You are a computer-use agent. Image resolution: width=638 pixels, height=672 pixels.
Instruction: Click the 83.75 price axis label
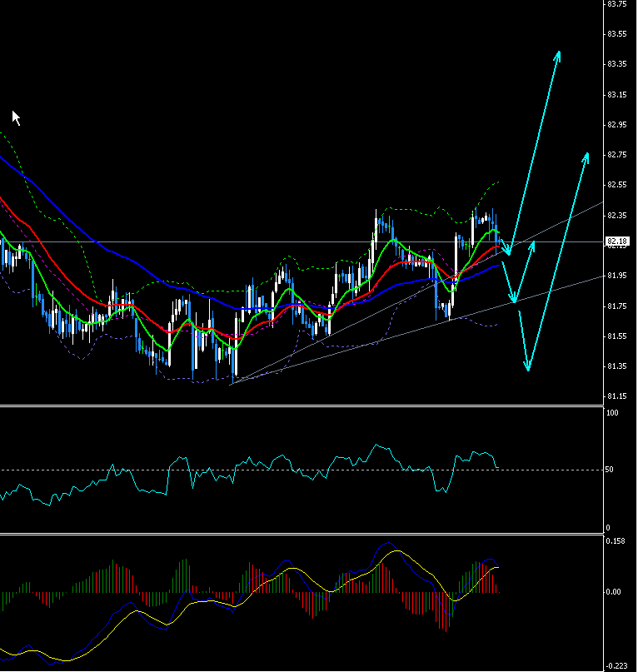click(616, 4)
